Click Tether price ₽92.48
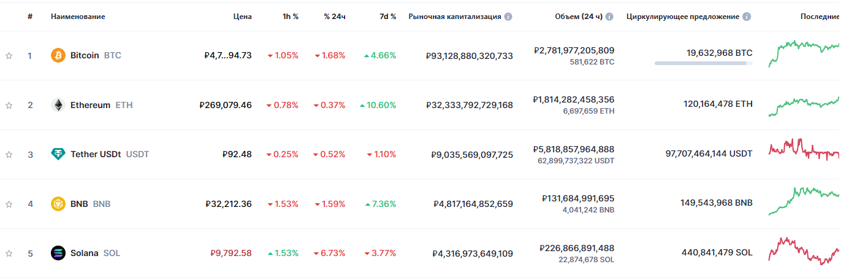Viewport: 868px width, 280px height. (237, 154)
